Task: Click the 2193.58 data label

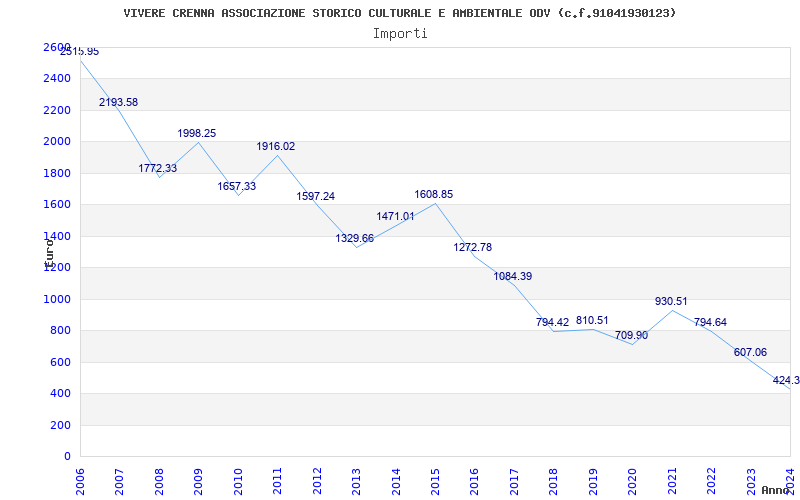Action: tap(118, 102)
